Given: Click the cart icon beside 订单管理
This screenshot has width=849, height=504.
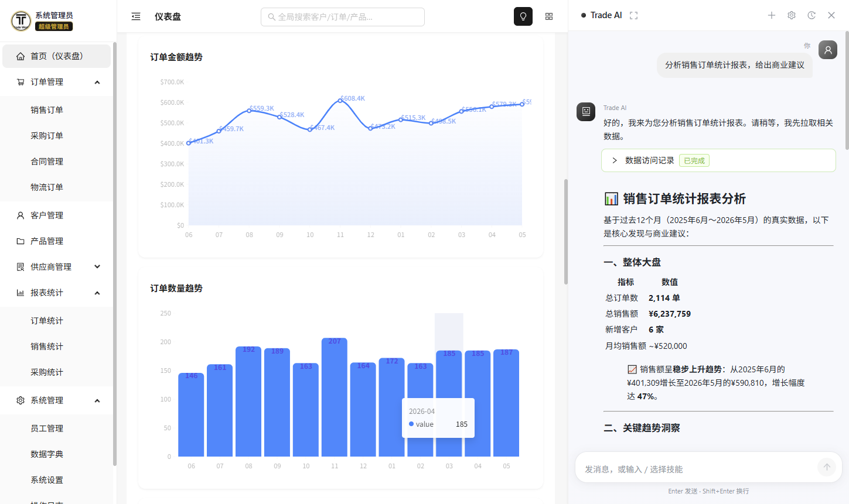Looking at the screenshot, I should pyautogui.click(x=21, y=82).
